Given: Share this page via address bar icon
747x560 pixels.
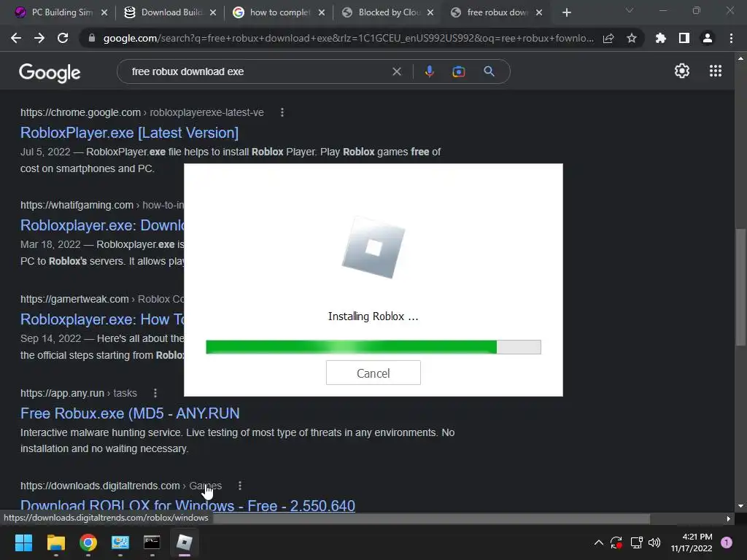Looking at the screenshot, I should pyautogui.click(x=608, y=38).
